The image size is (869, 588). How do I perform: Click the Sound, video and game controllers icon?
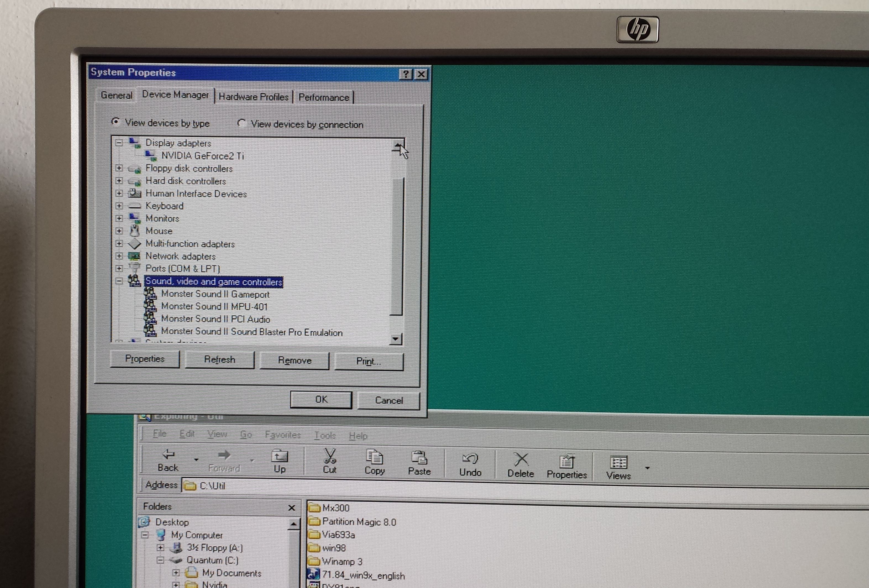click(134, 280)
